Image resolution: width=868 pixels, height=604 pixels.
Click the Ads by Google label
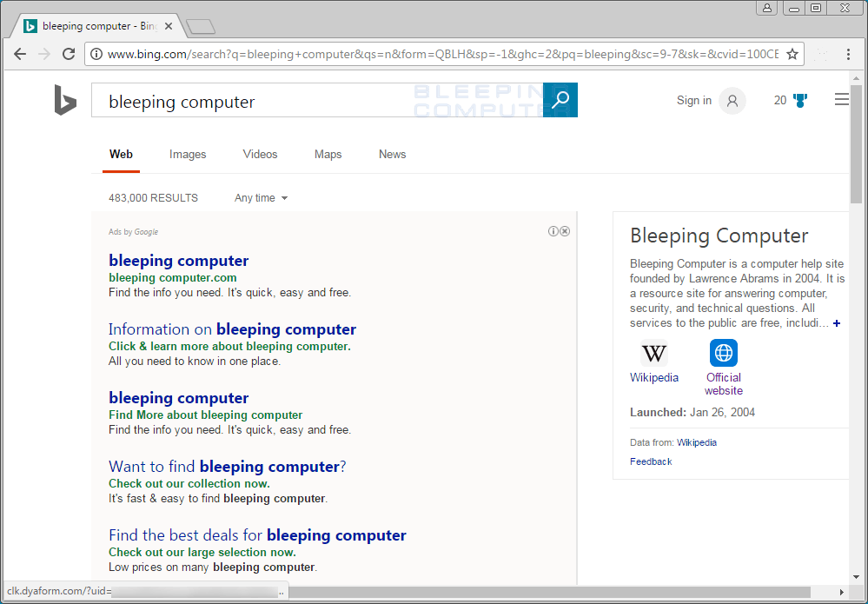134,231
